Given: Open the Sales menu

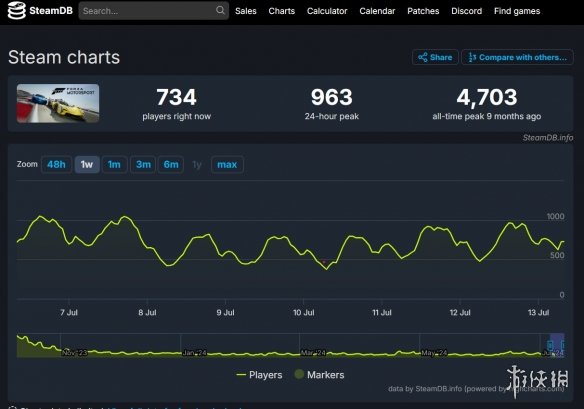Looking at the screenshot, I should tap(246, 11).
